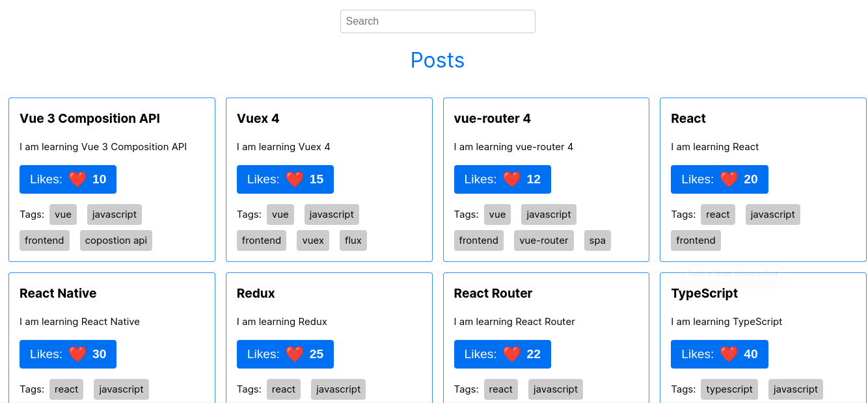The width and height of the screenshot is (868, 403).
Task: Click the heart icon on React Native post
Action: [77, 354]
